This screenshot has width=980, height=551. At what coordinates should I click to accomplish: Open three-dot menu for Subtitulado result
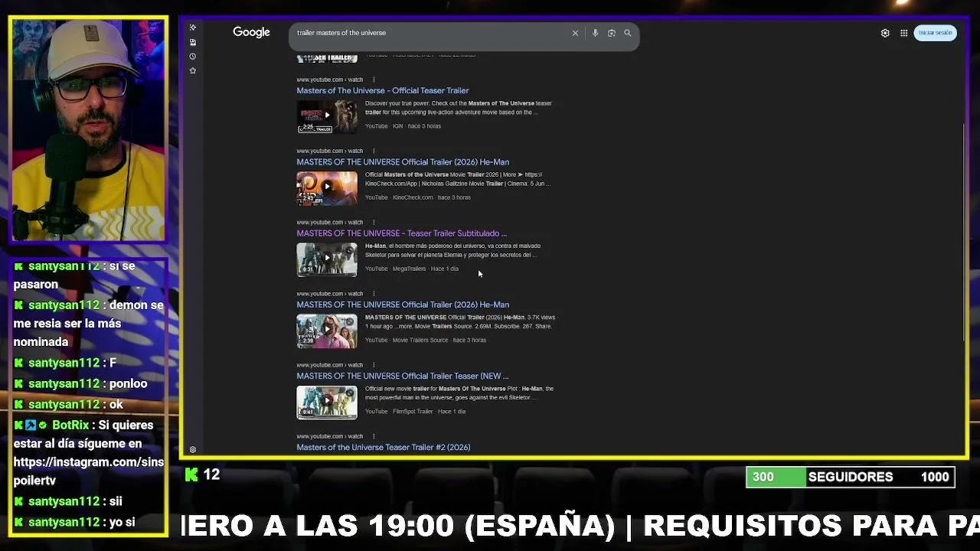click(374, 222)
